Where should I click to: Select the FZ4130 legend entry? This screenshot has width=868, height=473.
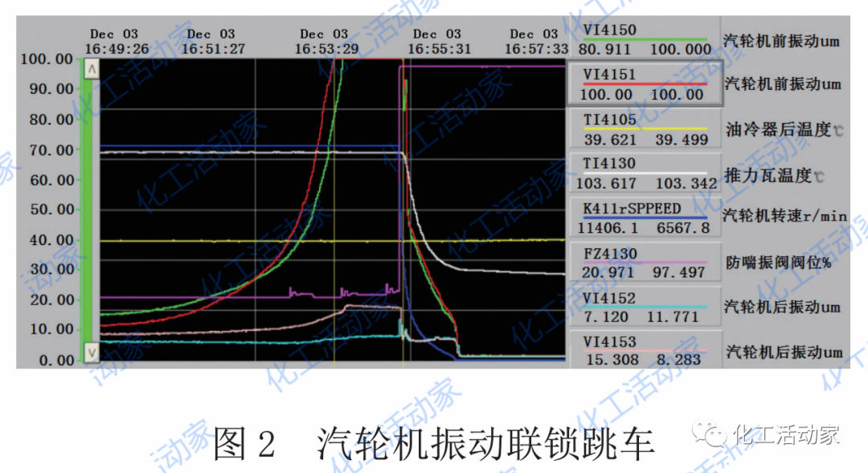point(645,263)
